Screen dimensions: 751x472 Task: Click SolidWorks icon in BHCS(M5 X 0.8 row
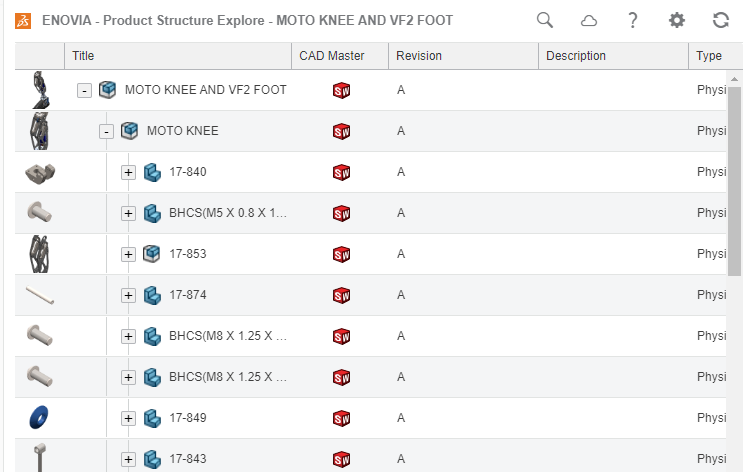(341, 213)
